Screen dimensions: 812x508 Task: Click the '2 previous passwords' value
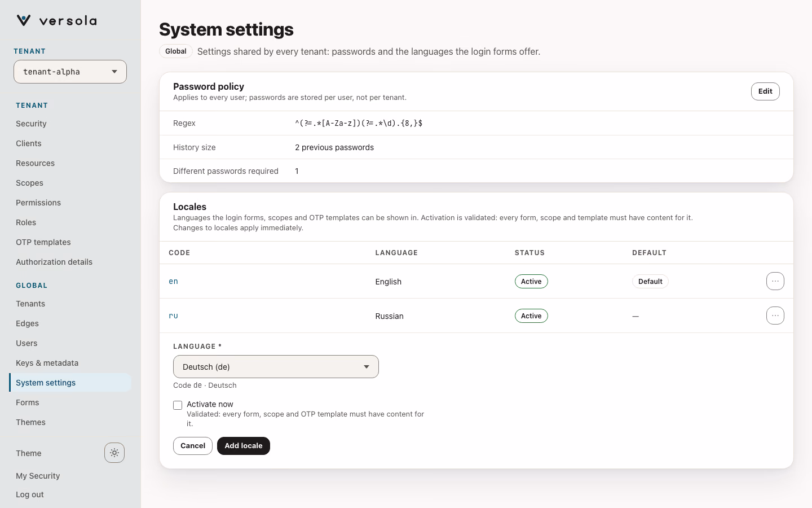coord(334,147)
